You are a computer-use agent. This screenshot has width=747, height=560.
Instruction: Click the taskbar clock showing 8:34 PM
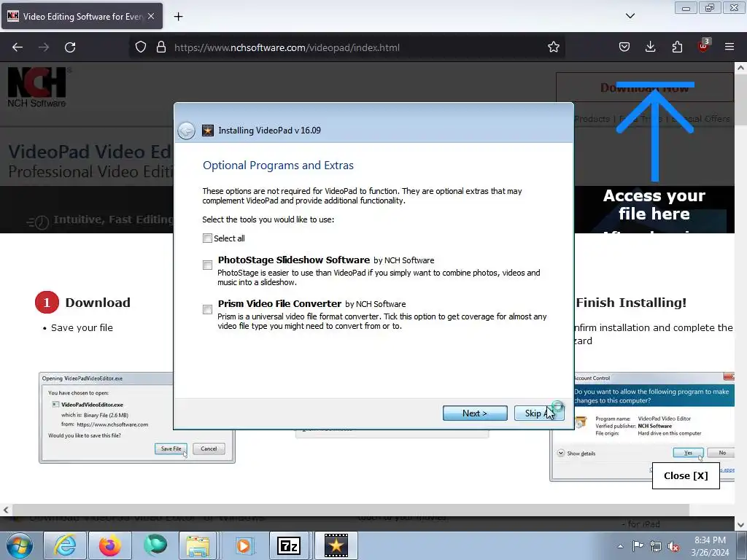click(x=710, y=546)
